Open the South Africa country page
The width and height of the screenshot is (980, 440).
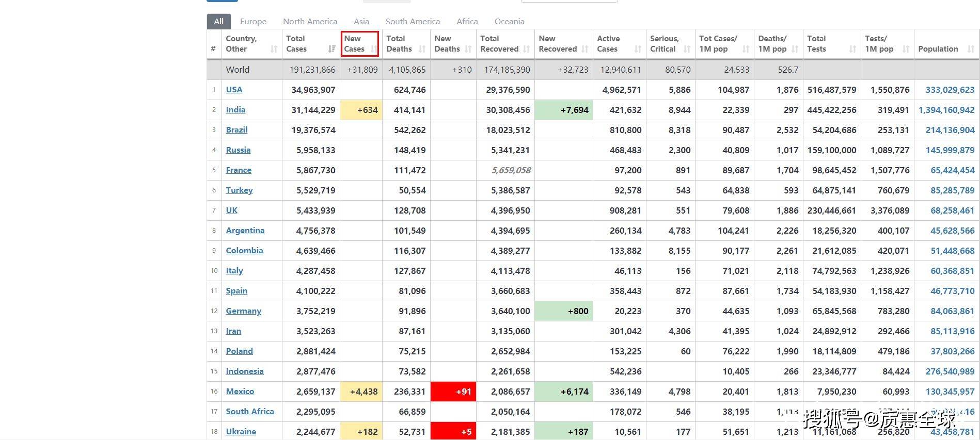[x=250, y=412]
